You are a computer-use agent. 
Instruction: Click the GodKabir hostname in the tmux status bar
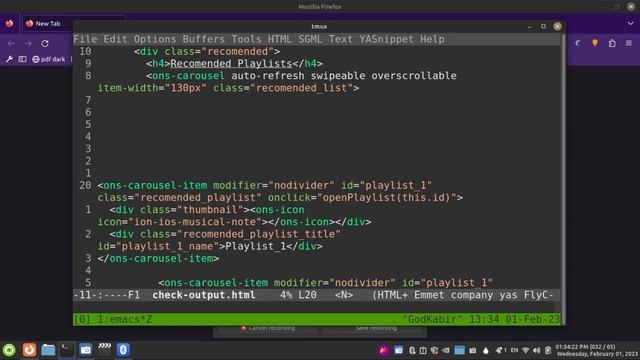click(x=432, y=319)
